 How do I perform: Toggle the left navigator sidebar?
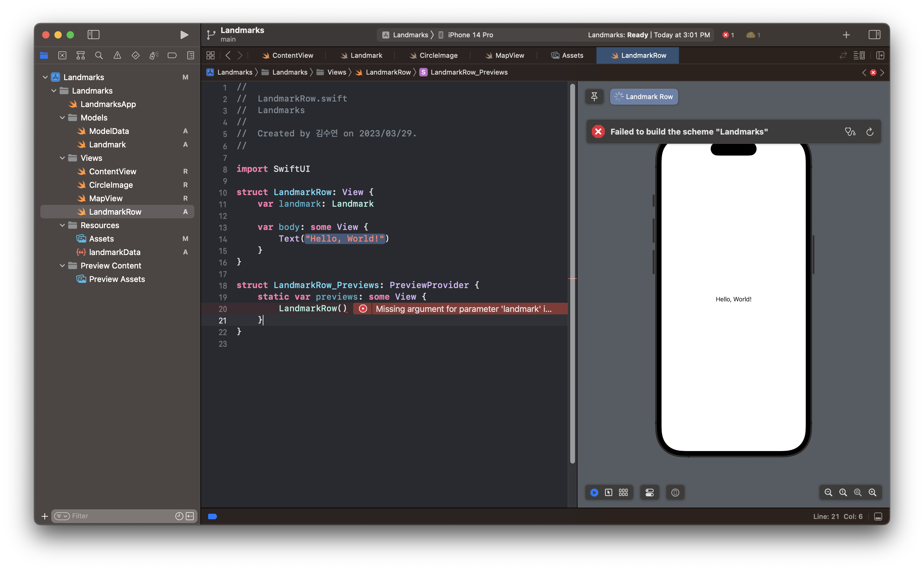pos(94,35)
